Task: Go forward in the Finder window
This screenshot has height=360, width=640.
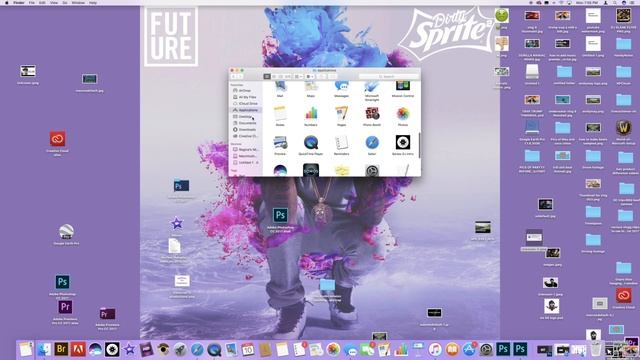Action: pyautogui.click(x=240, y=76)
